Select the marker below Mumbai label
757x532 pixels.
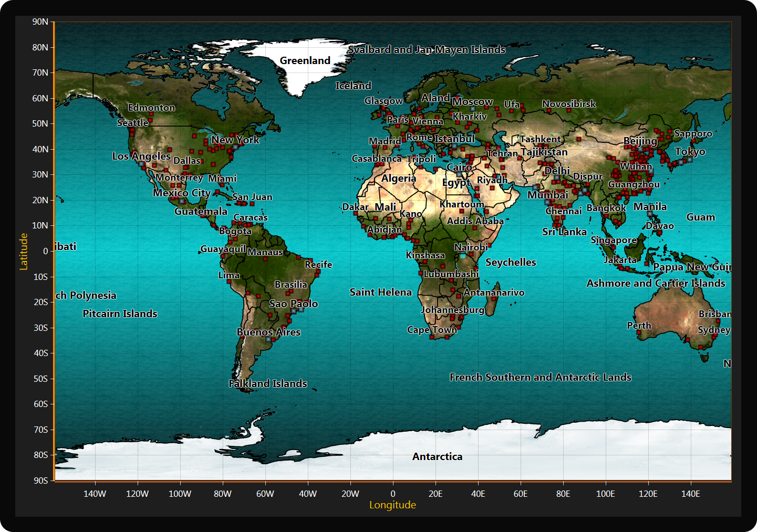coord(547,202)
